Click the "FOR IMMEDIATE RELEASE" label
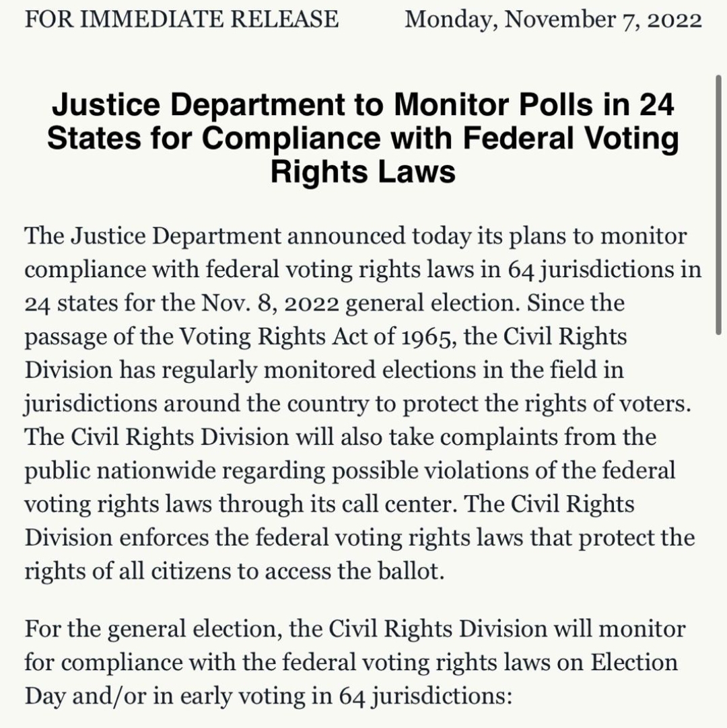727x728 pixels. [x=181, y=19]
